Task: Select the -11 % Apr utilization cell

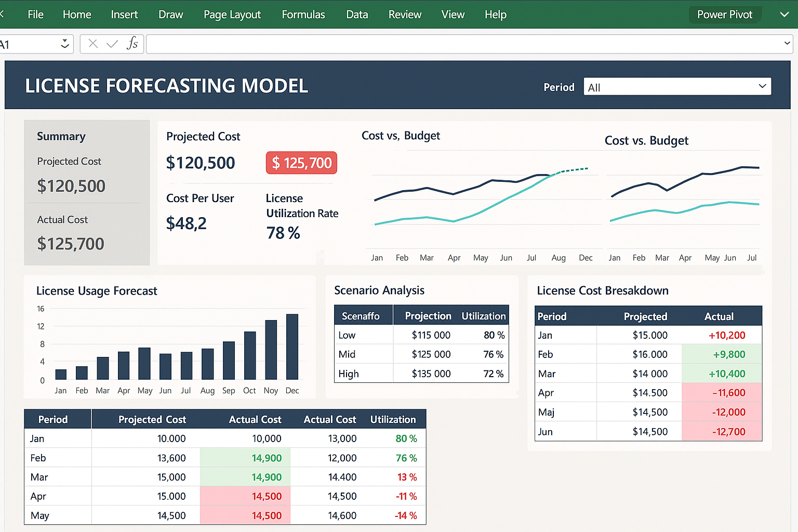Action: 406,496
